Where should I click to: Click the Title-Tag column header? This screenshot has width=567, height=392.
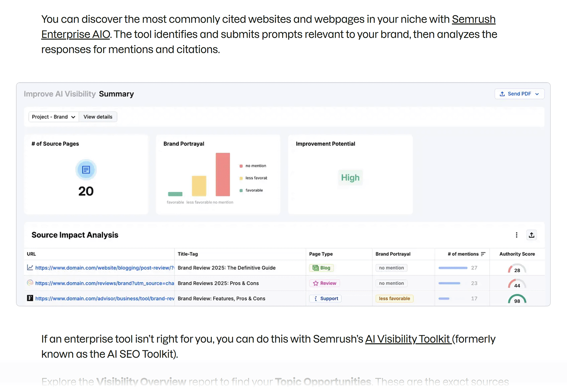[188, 254]
